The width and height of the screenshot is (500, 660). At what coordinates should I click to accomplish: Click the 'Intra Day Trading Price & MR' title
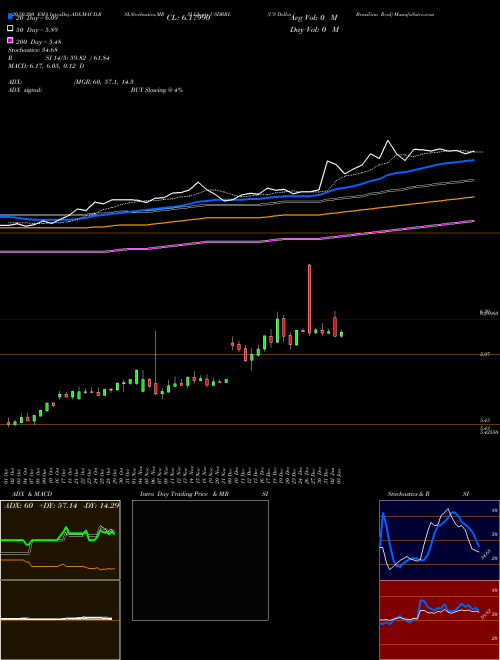point(184,494)
